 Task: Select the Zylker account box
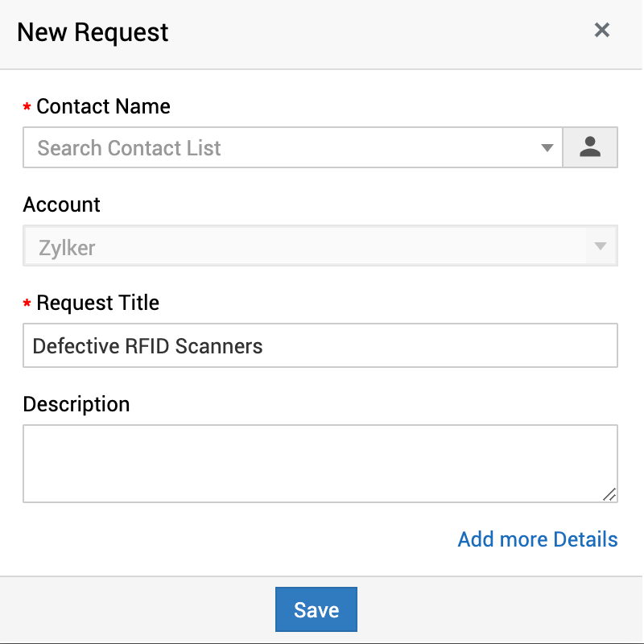(x=320, y=247)
